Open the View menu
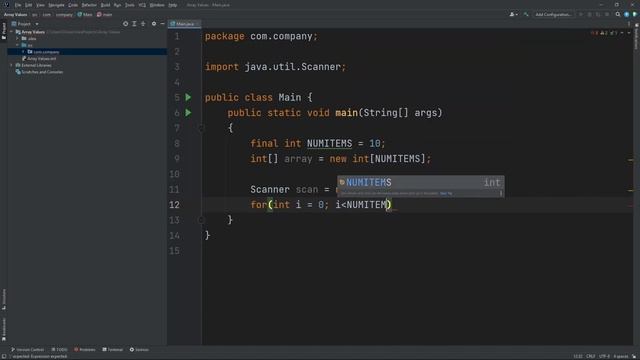Viewport: 640px width, 360px height. (x=40, y=5)
